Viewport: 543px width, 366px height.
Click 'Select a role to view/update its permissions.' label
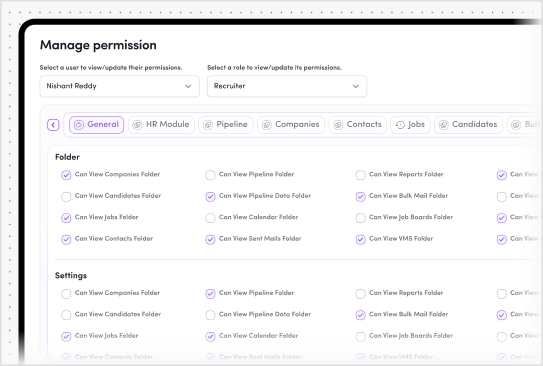coord(274,68)
